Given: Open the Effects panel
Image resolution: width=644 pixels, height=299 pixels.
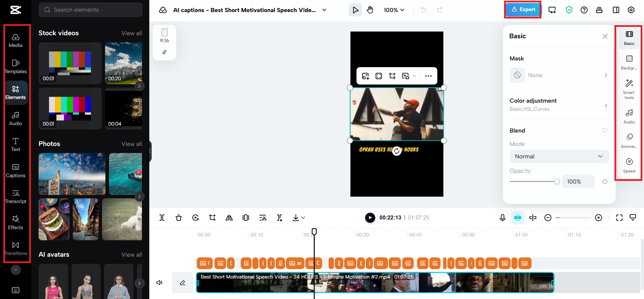Looking at the screenshot, I should [15, 222].
